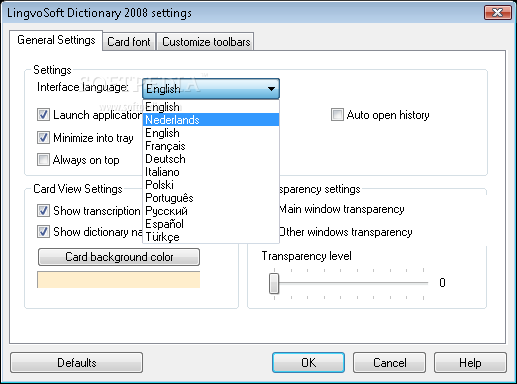Select Türkçe from the language list

pyautogui.click(x=211, y=237)
